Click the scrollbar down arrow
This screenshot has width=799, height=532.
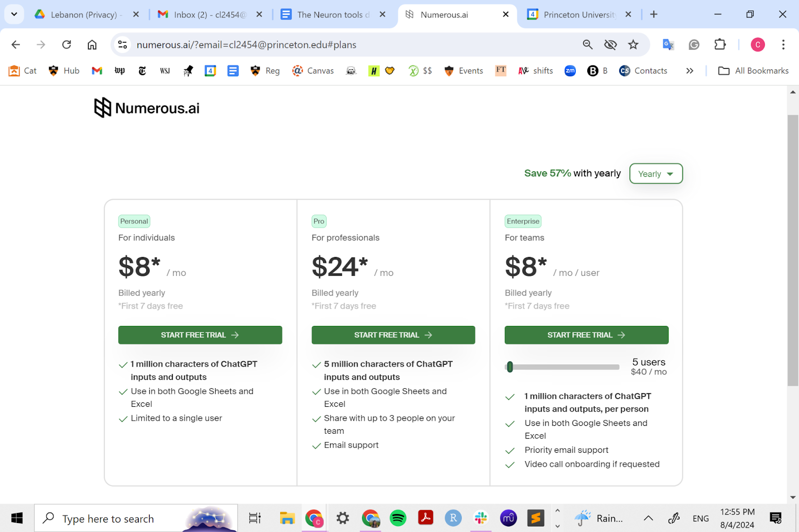click(793, 498)
